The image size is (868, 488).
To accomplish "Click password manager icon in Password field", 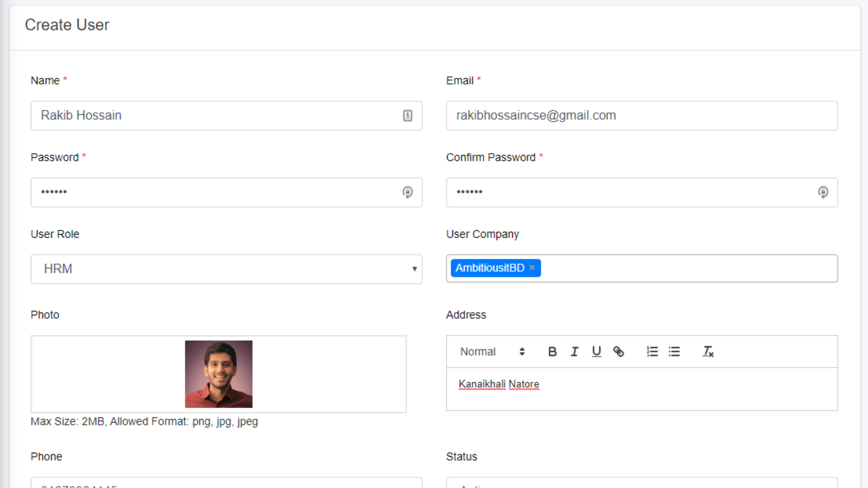I will [x=407, y=192].
